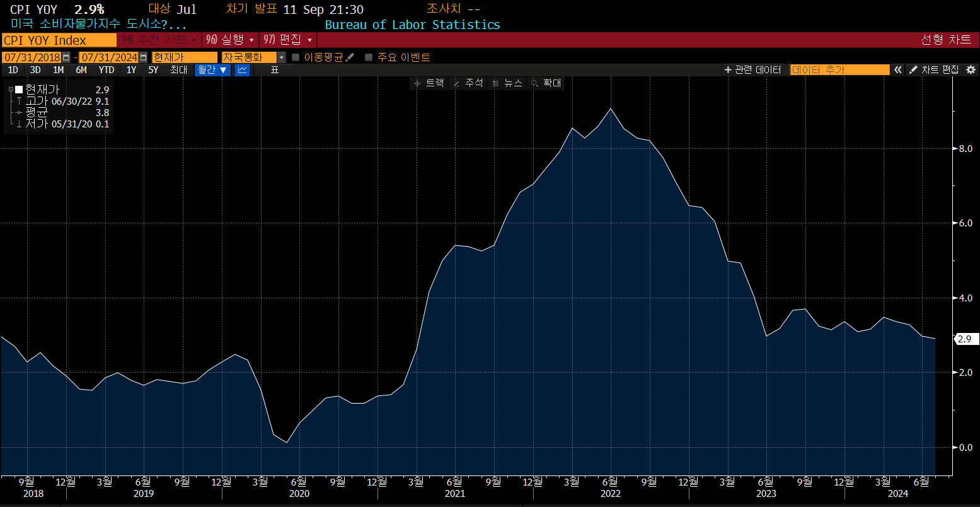Open the 94) 추천 차트 menu

pos(159,40)
